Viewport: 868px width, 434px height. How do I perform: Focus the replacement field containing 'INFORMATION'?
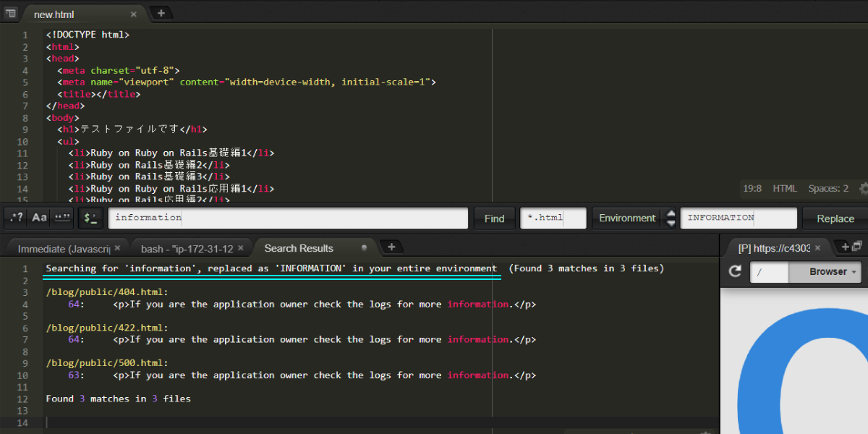coord(739,218)
